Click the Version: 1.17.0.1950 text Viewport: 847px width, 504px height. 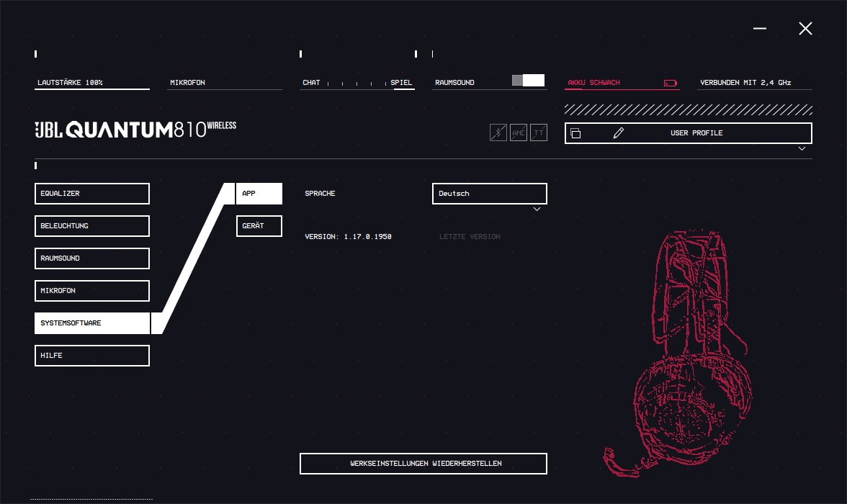[348, 237]
